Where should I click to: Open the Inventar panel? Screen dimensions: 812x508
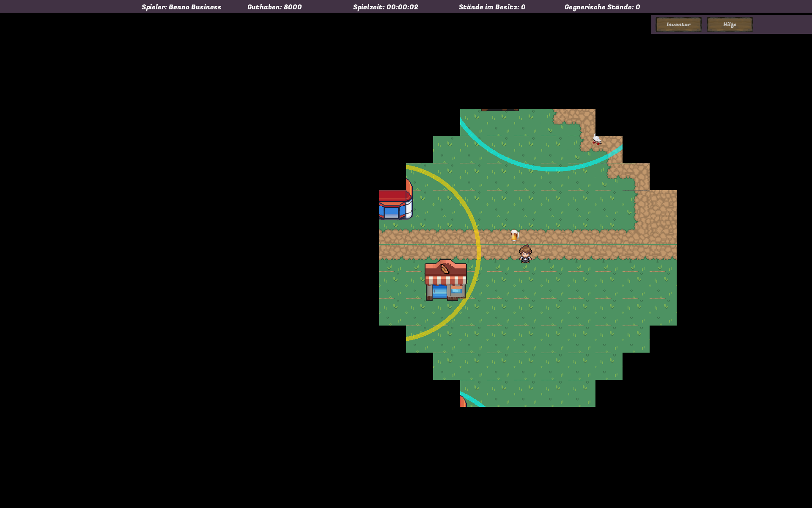point(678,25)
